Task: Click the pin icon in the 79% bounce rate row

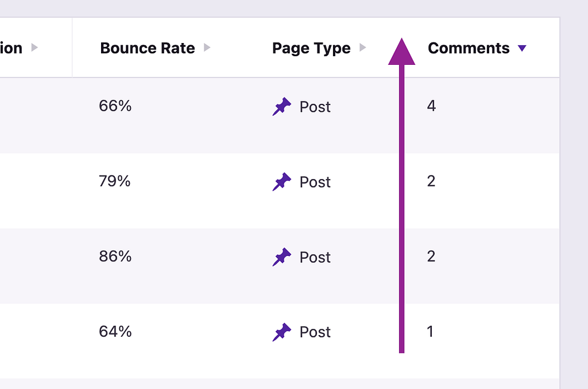Action: tap(281, 182)
